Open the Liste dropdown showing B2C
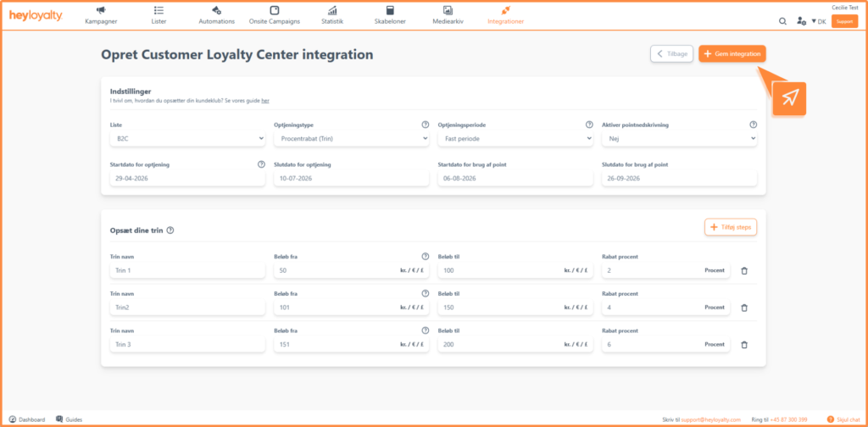Viewport: 868px width, 427px height. 187,138
